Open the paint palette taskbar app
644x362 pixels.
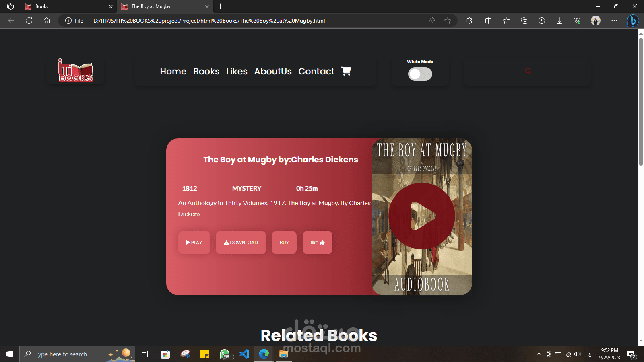point(185,354)
